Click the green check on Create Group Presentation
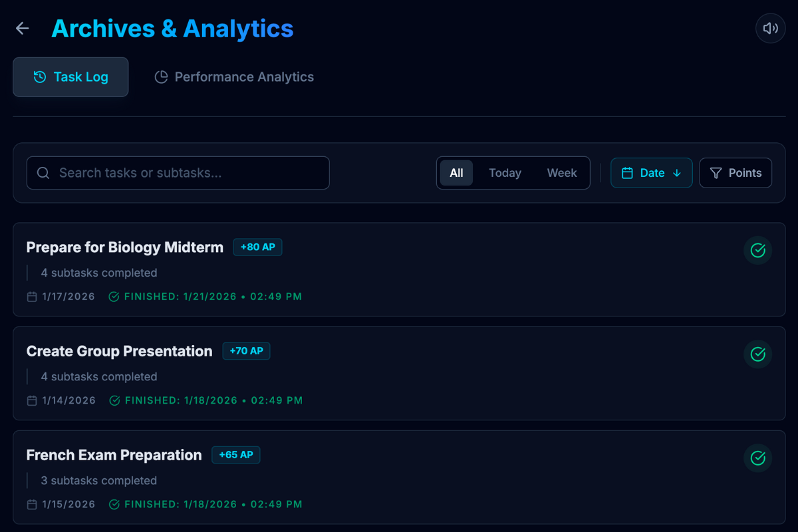Image resolution: width=798 pixels, height=532 pixels. coord(757,354)
